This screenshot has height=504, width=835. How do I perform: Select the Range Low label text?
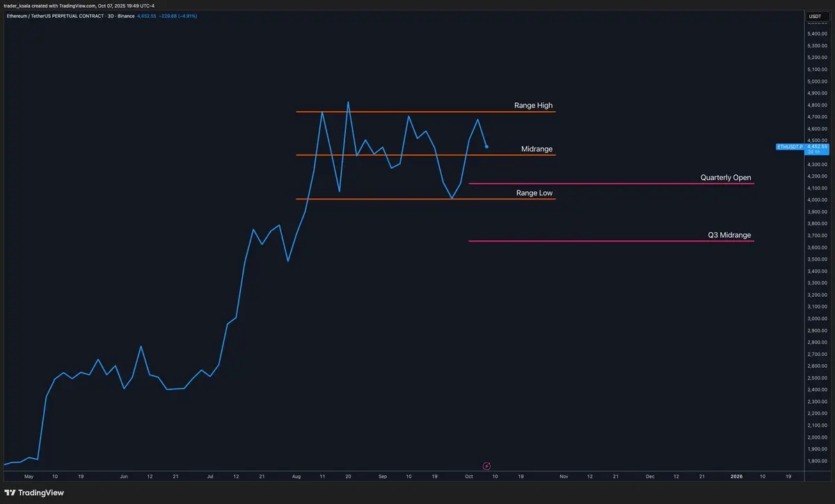point(534,193)
